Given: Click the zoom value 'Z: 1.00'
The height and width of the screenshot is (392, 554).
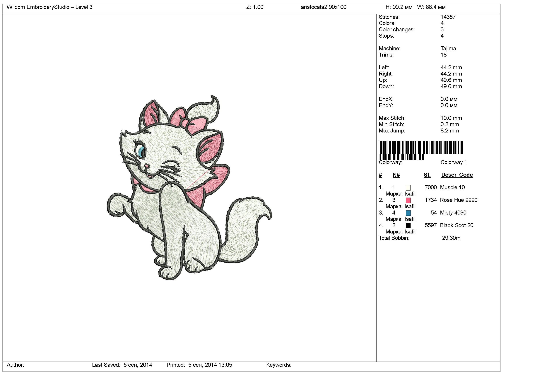Looking at the screenshot, I should click(255, 7).
